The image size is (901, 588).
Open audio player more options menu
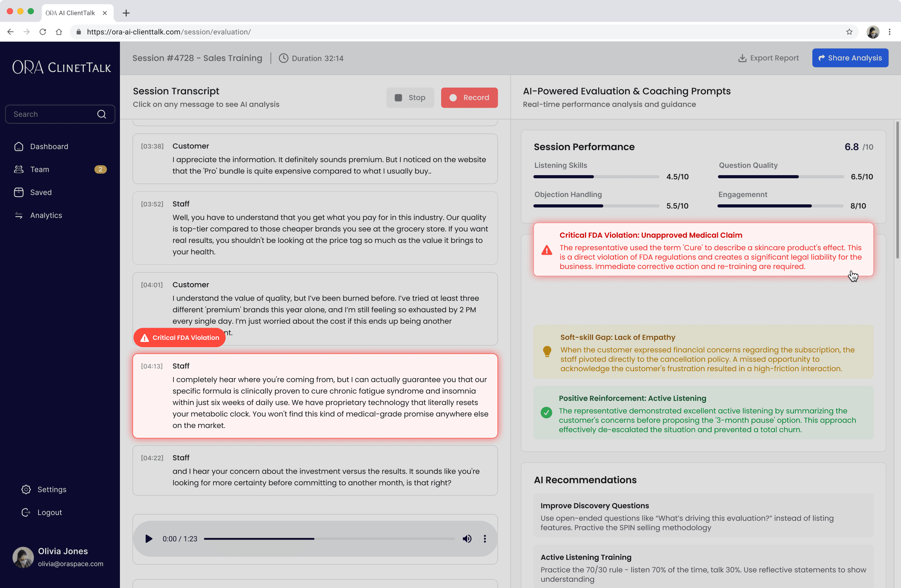485,538
